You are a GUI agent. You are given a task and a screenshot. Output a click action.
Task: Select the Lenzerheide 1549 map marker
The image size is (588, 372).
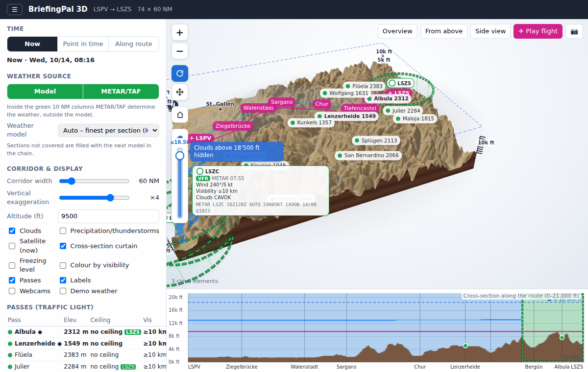point(346,116)
